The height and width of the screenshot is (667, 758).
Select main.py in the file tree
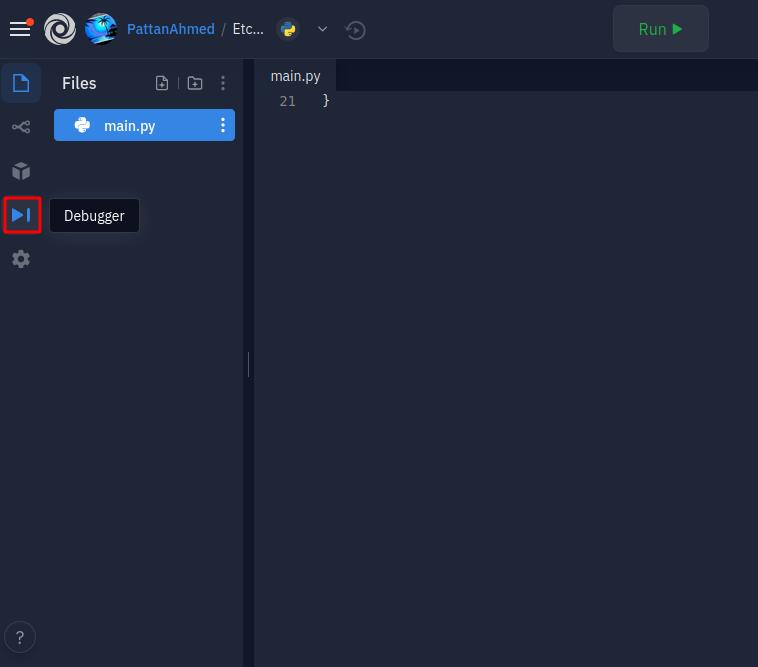coord(144,125)
